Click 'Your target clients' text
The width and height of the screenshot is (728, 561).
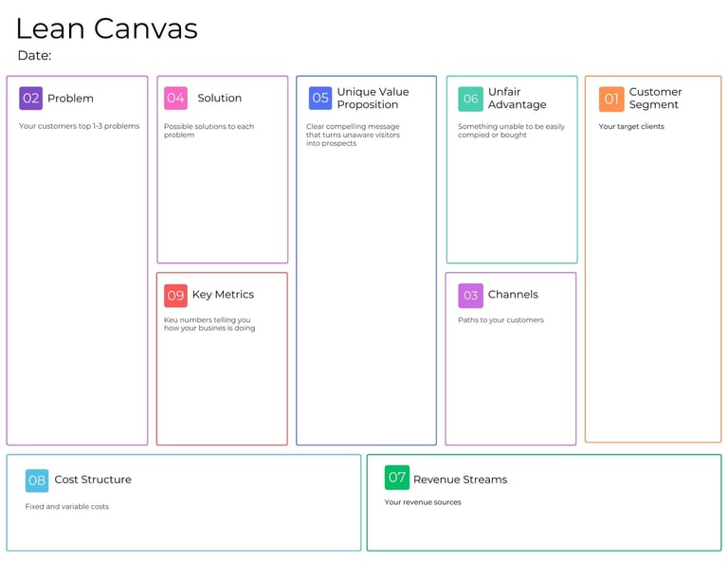[x=631, y=126]
